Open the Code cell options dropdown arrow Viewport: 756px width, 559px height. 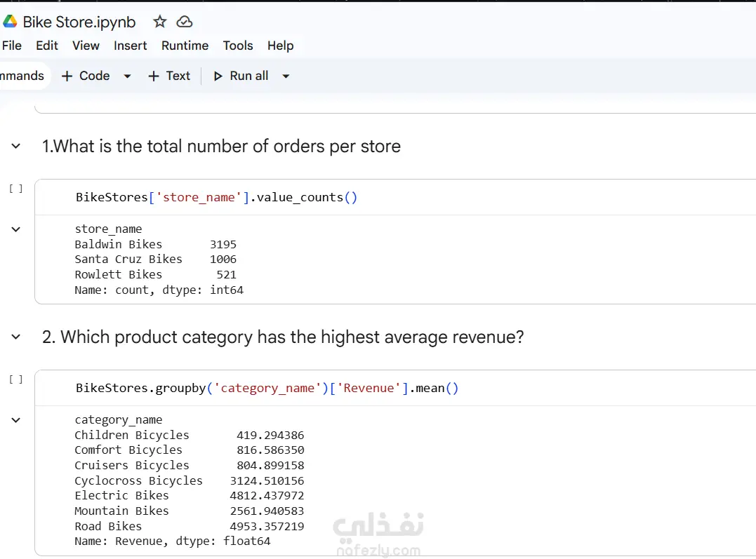127,76
